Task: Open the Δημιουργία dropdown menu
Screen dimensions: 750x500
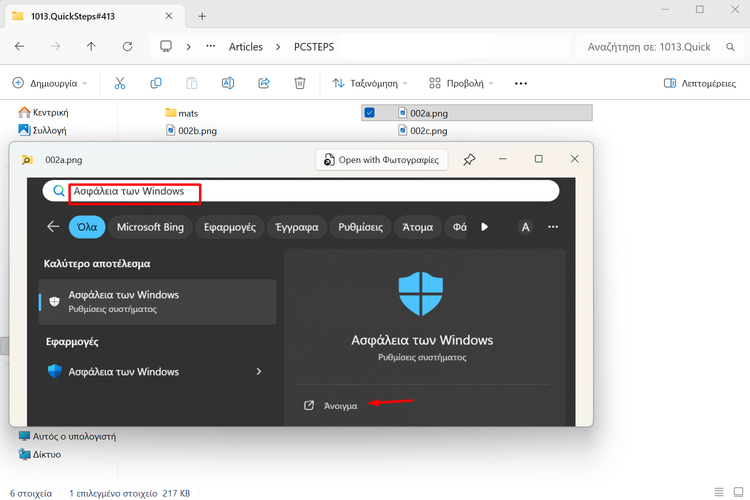Action: click(50, 83)
